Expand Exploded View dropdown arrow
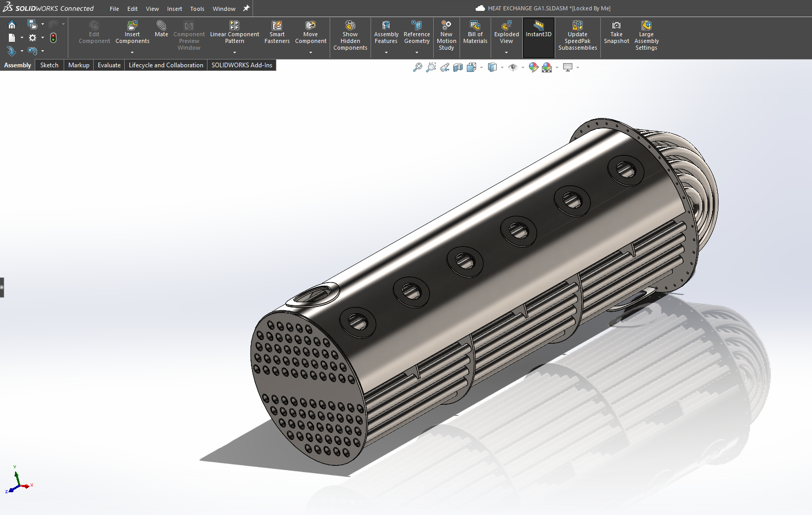 click(x=507, y=52)
